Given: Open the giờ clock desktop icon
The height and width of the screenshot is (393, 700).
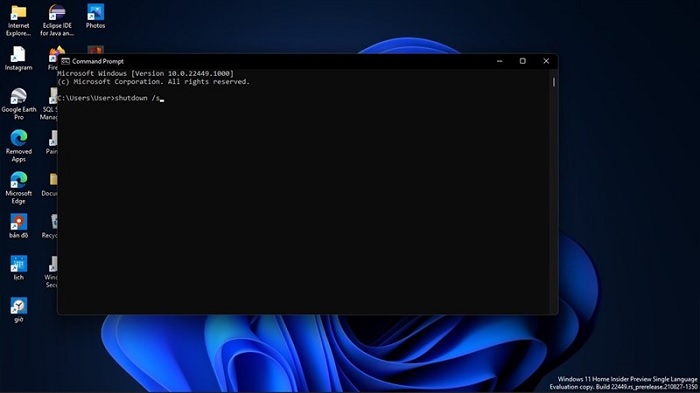Looking at the screenshot, I should (x=18, y=310).
